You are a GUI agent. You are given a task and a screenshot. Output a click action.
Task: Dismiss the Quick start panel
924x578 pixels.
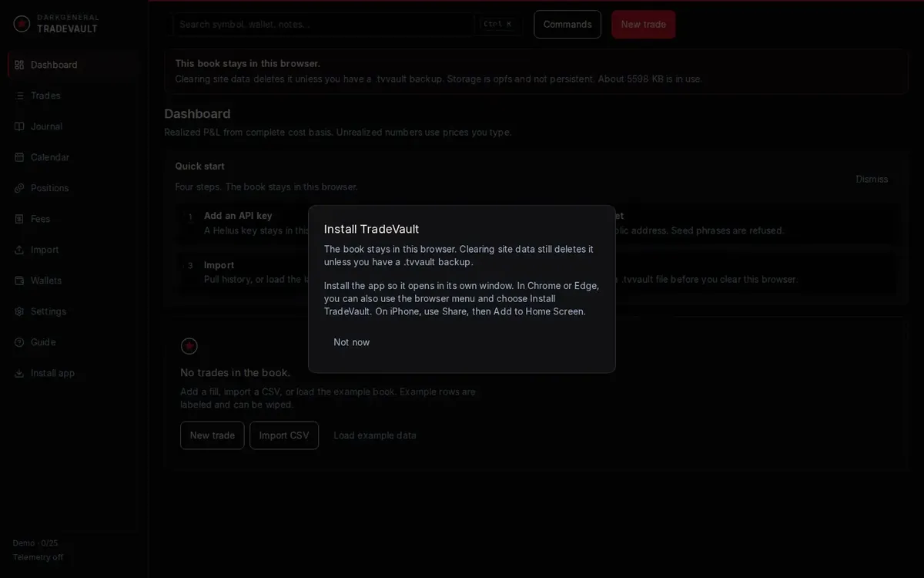tap(872, 179)
